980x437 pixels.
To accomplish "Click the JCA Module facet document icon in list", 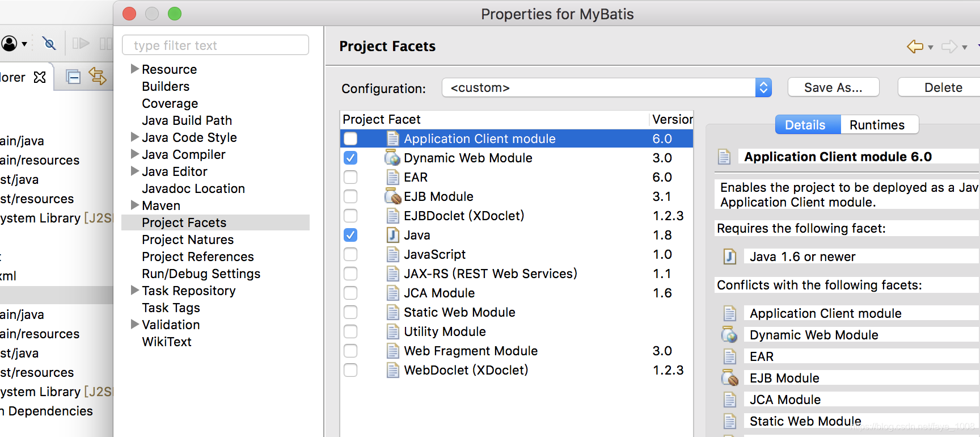I will (x=392, y=293).
